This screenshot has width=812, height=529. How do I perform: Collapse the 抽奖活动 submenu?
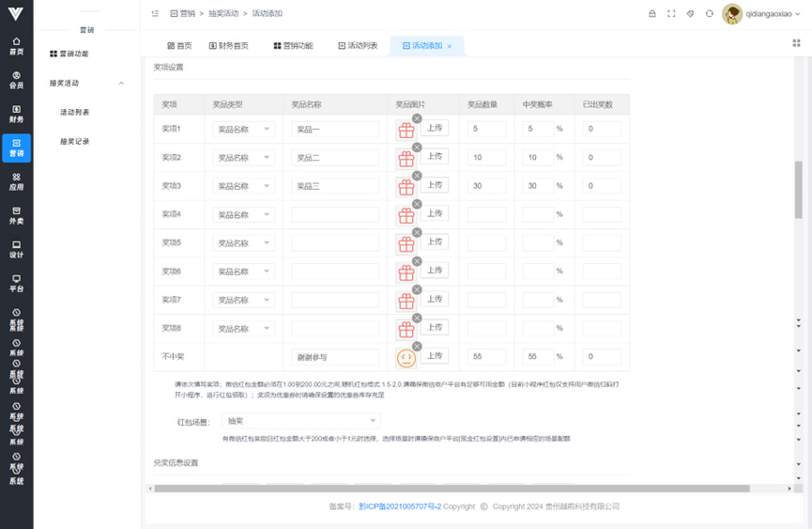point(121,84)
